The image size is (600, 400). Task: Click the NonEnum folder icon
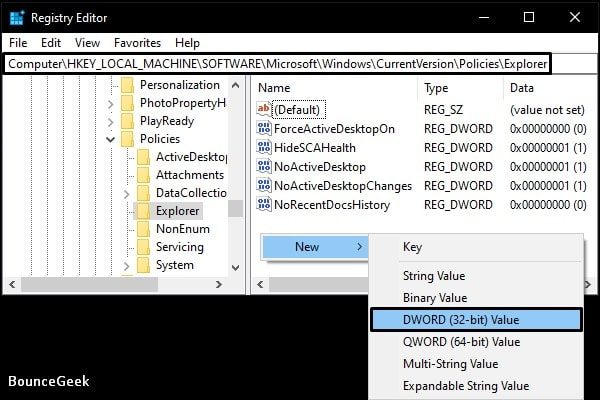point(143,229)
